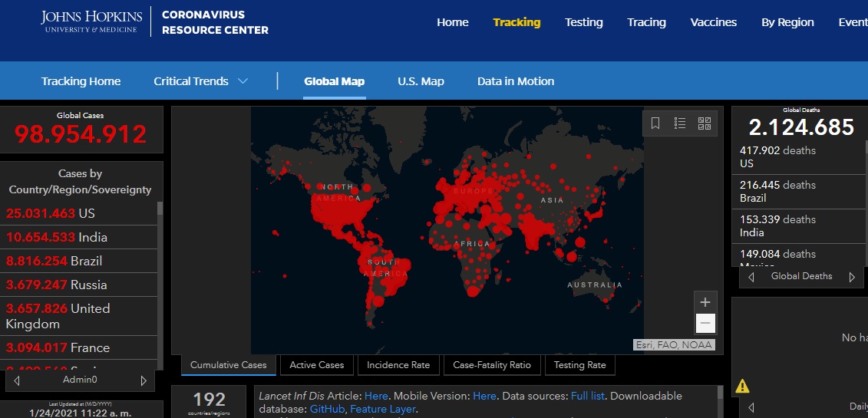This screenshot has width=868, height=418.
Task: Zoom out on the map with minus button
Action: 705,323
